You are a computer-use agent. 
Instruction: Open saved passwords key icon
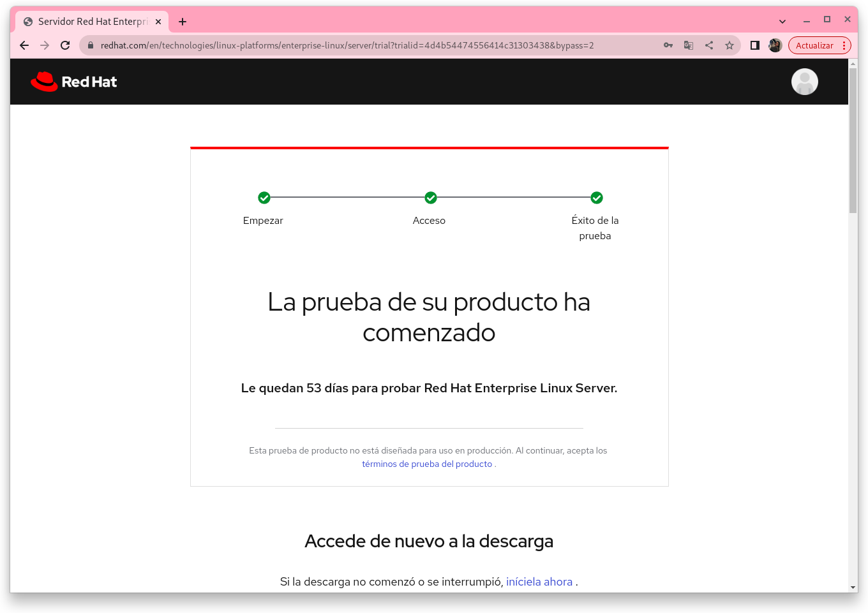coord(668,45)
